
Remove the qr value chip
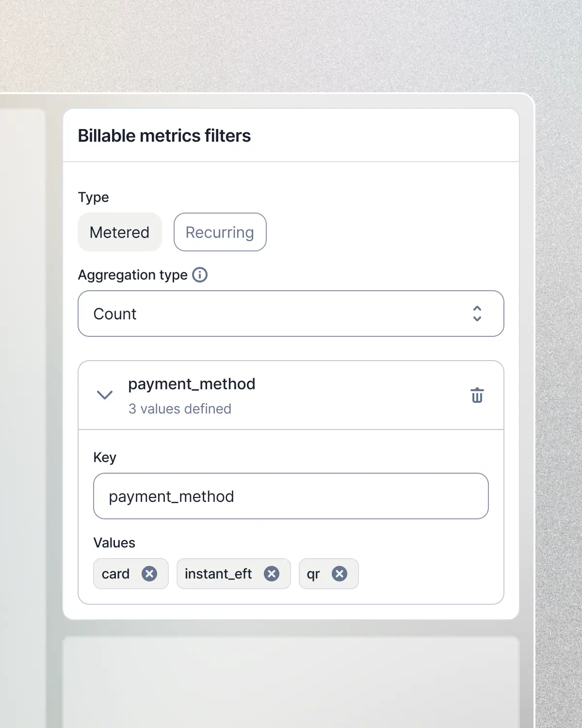click(x=340, y=574)
